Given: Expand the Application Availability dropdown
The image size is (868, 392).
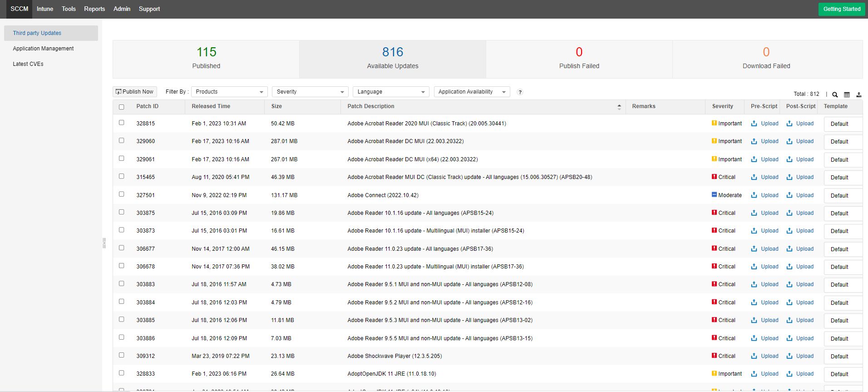Looking at the screenshot, I should 472,92.
